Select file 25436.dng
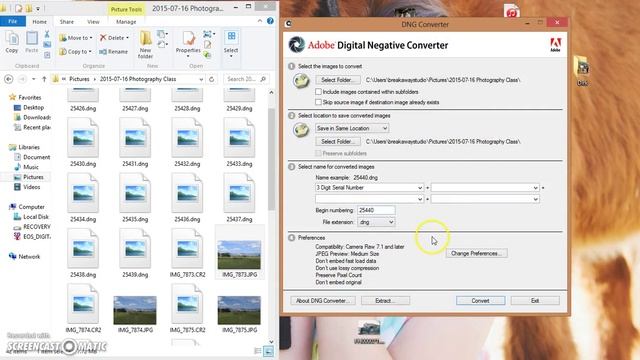This screenshot has width=640, height=360. [x=187, y=198]
